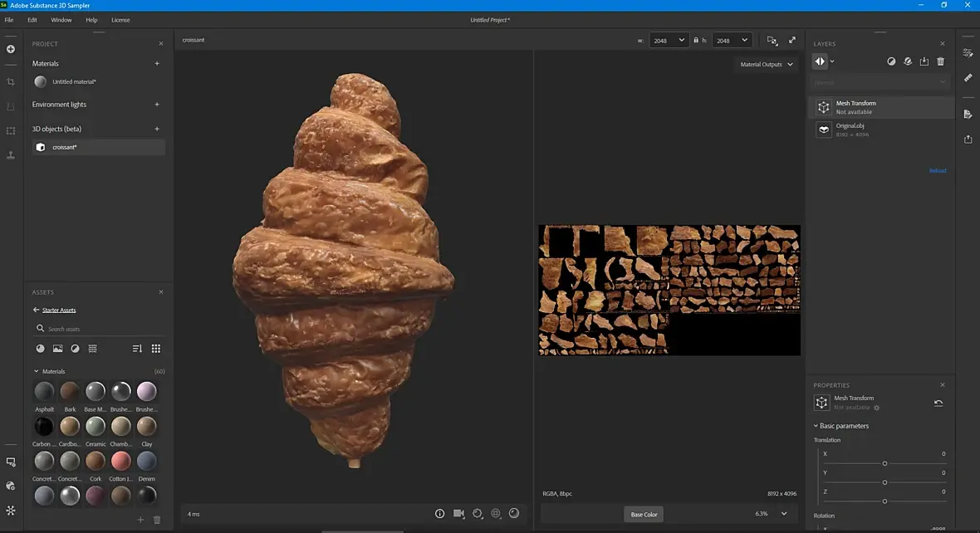Open the Window menu
This screenshot has width=980, height=533.
coord(61,19)
